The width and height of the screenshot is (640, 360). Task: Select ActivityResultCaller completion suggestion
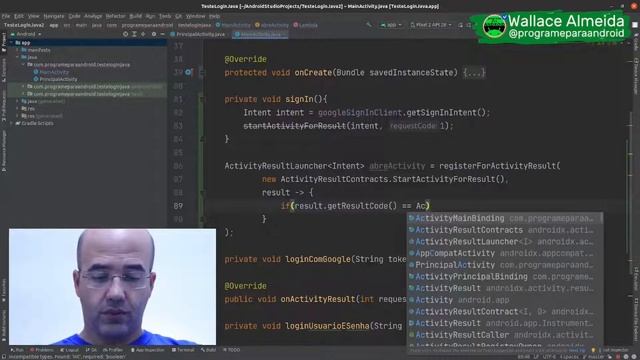tap(505, 335)
